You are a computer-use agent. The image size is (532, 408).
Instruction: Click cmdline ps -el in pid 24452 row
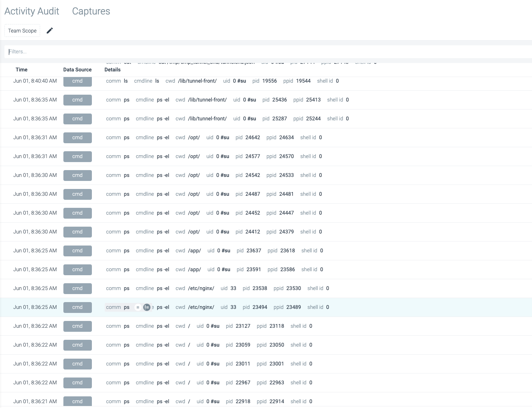[x=163, y=213]
